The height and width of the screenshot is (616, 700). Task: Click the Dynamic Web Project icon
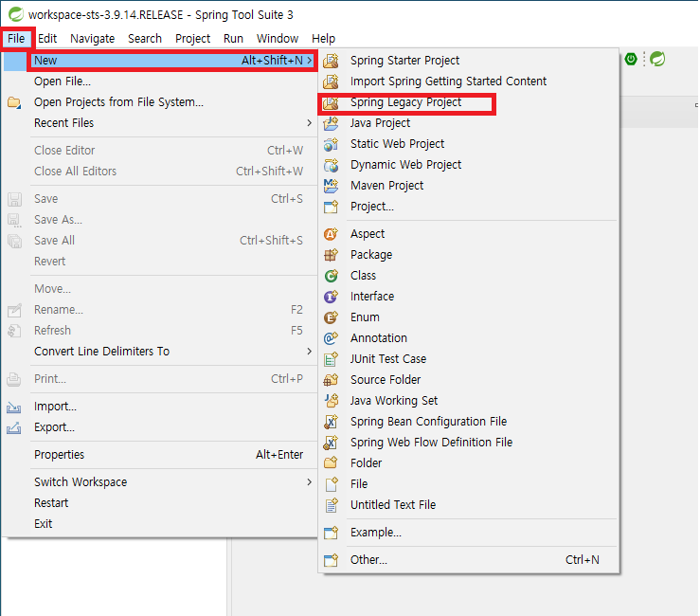pos(331,165)
